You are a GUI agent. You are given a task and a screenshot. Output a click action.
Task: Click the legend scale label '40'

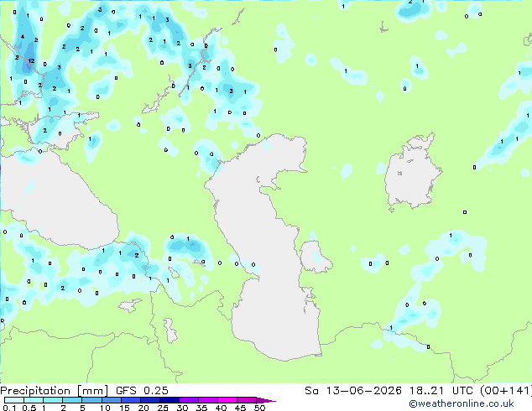(221, 408)
